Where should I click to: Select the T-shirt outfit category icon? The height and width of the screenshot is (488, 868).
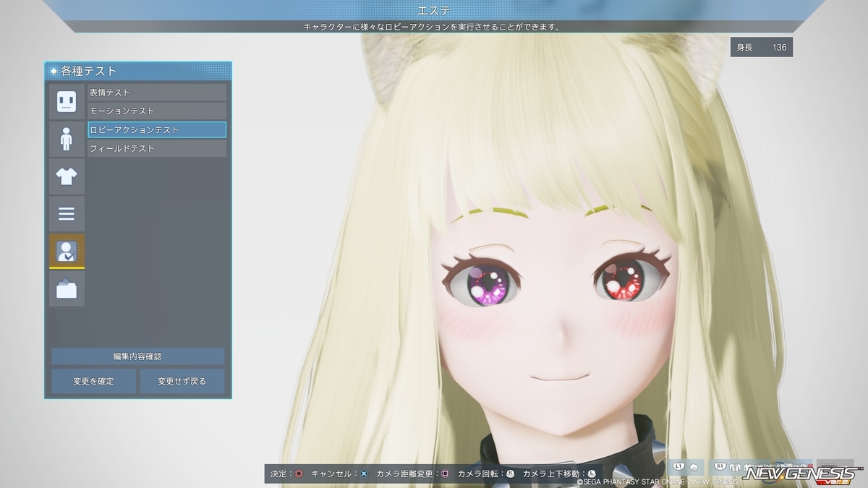[x=67, y=176]
